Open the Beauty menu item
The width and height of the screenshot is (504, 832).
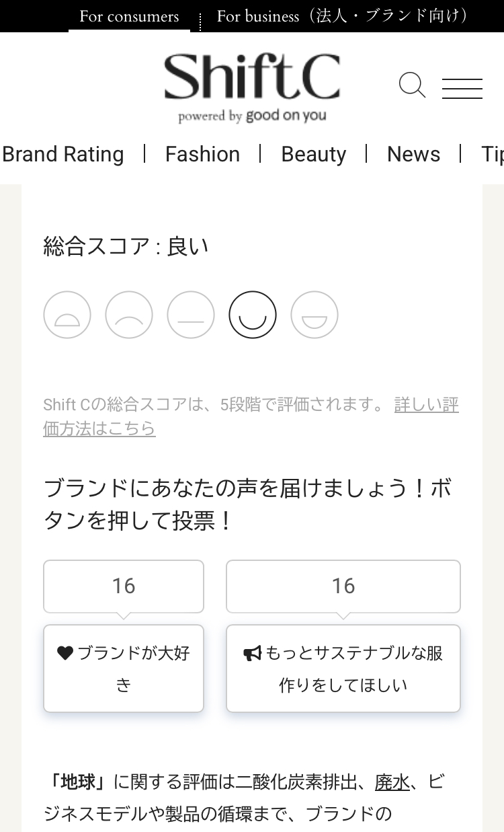tap(313, 154)
